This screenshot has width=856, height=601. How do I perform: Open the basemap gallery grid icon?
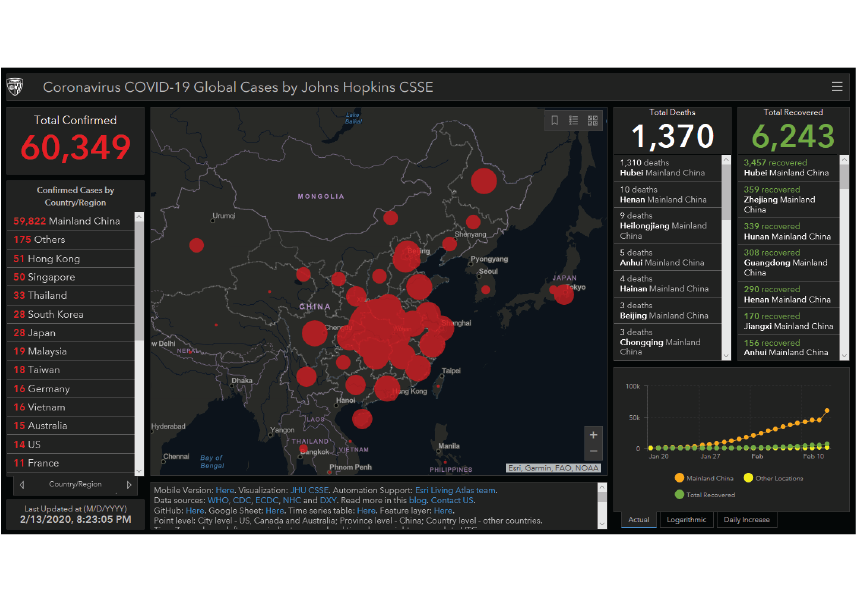point(593,120)
